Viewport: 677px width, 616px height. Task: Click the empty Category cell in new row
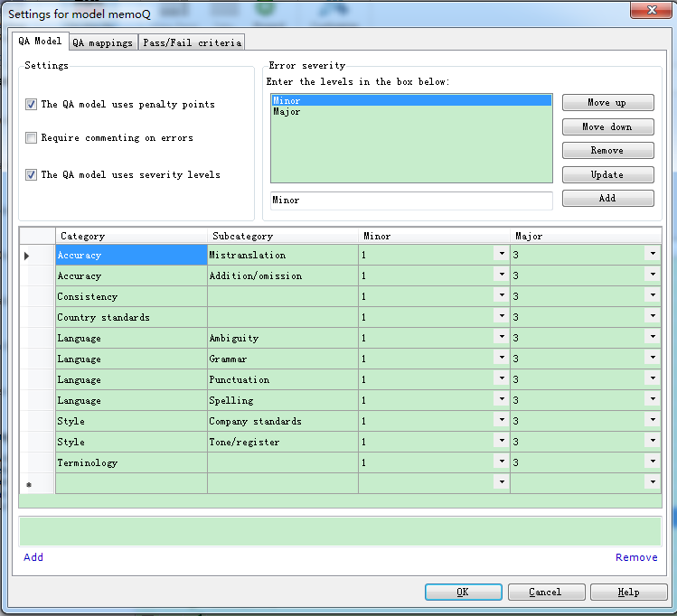131,483
